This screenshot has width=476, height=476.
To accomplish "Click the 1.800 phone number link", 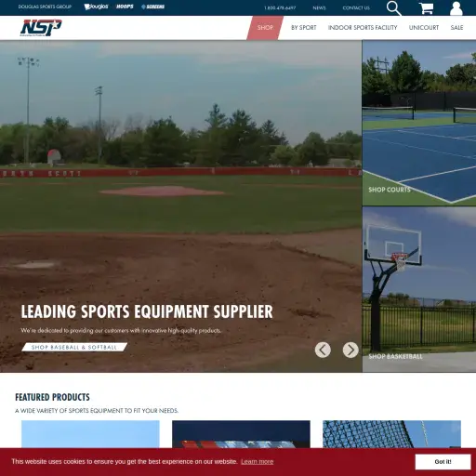I will [280, 7].
